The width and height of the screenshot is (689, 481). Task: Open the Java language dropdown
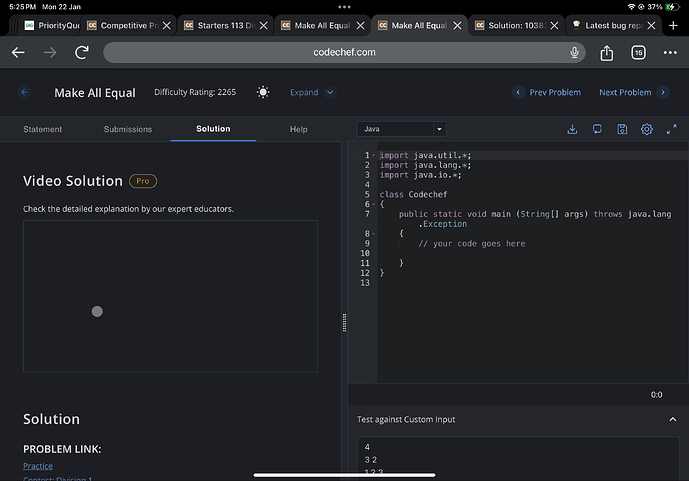point(402,129)
